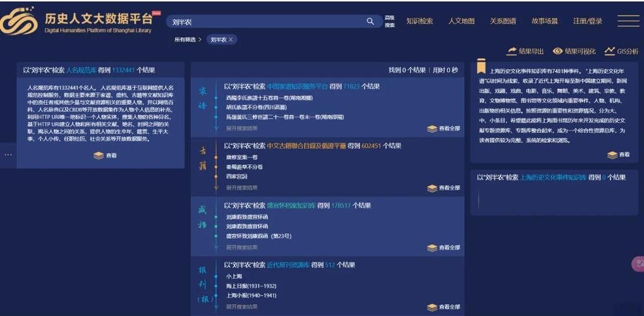Click the 71823 result count
This screenshot has height=316, width=644.
coord(351,87)
